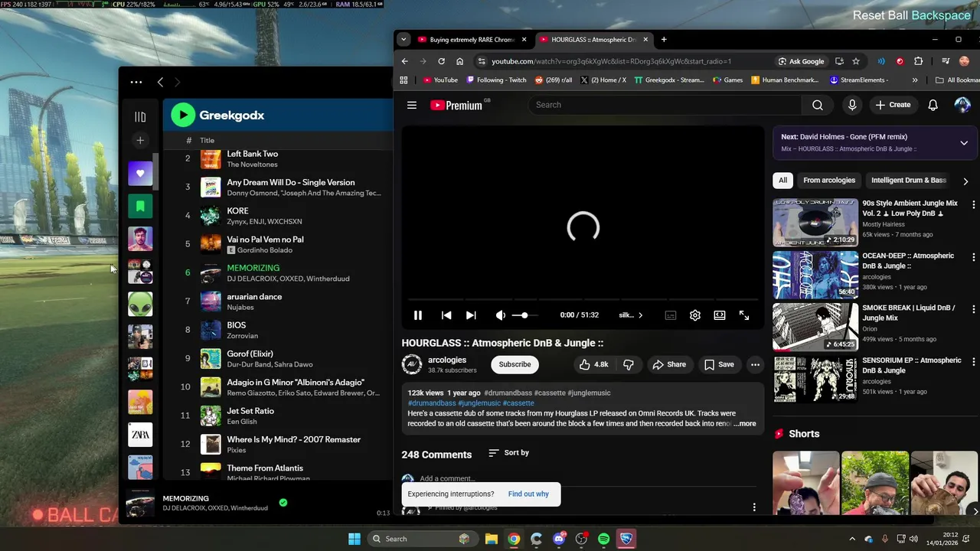
Task: Save the HOURGLASS video to playlist
Action: coord(719,365)
